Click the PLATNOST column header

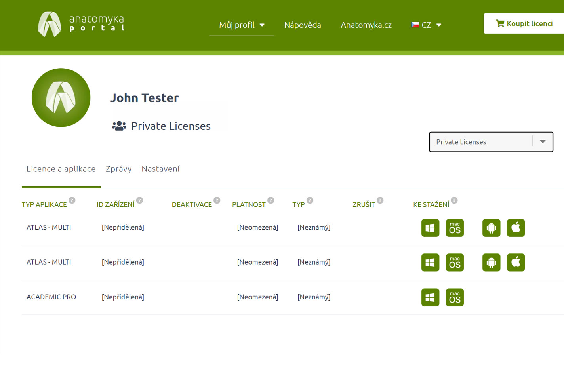coord(249,205)
